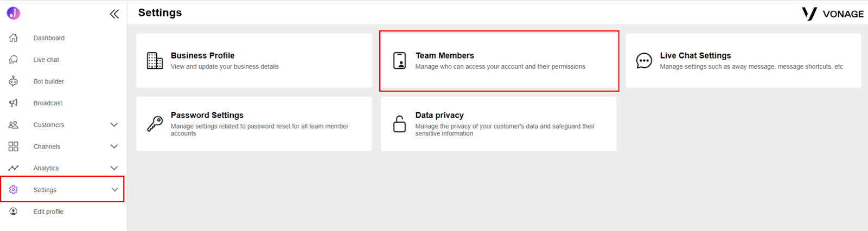The width and height of the screenshot is (868, 231).
Task: Click the Broadcast megaphone icon
Action: click(14, 103)
